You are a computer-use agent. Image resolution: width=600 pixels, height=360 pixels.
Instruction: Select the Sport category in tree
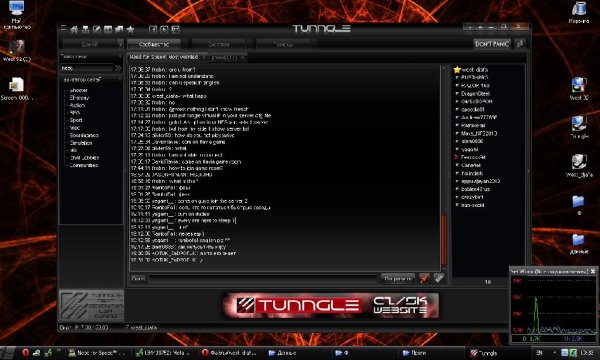76,120
